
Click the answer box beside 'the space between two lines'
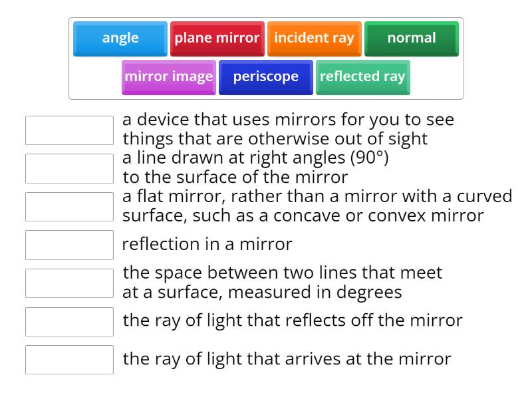point(69,283)
